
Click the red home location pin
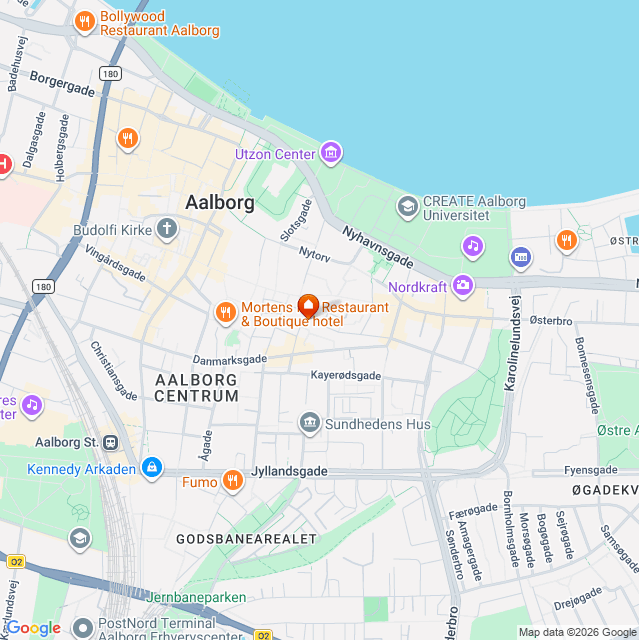point(308,306)
